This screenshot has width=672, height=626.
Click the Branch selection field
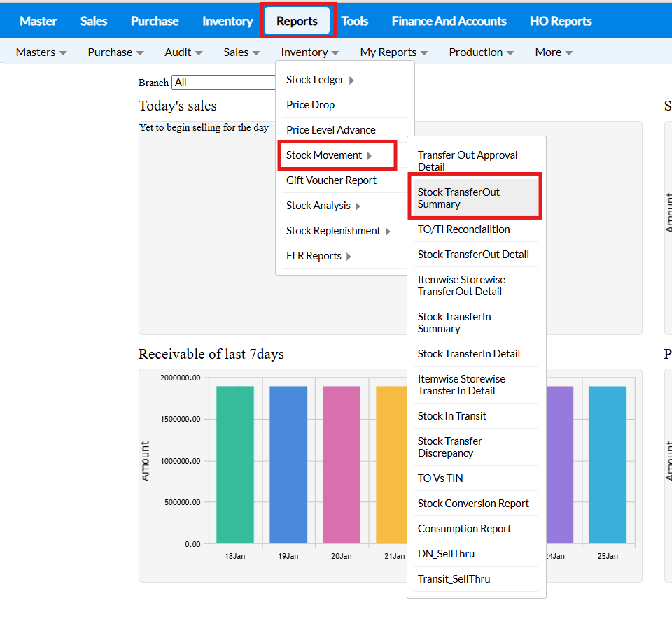click(x=224, y=83)
